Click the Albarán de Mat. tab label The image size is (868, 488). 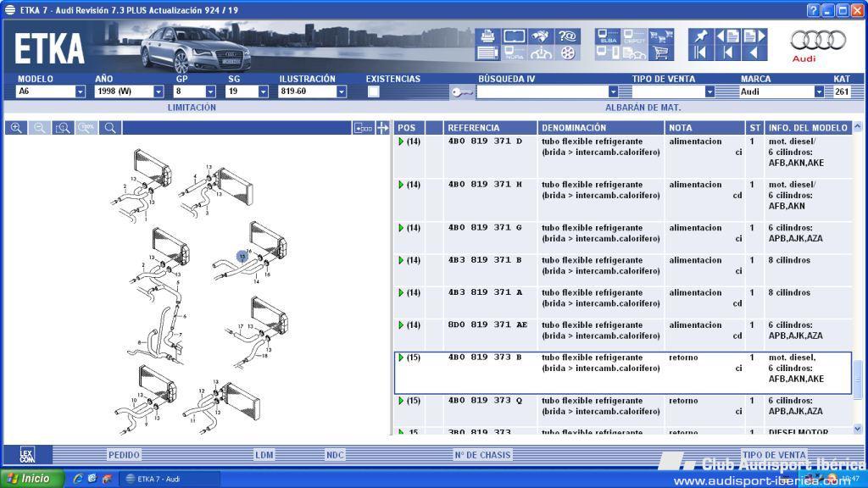tap(643, 108)
